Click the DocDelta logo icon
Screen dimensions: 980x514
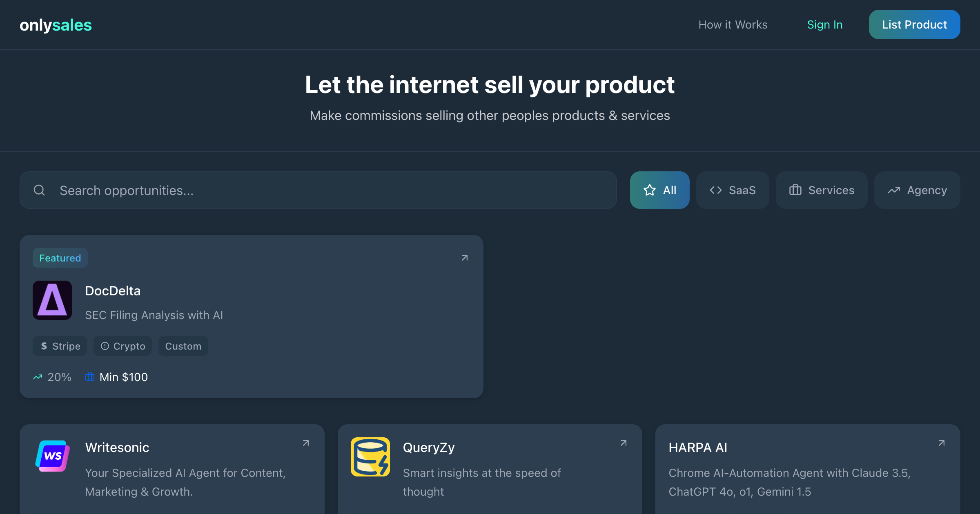click(x=52, y=300)
